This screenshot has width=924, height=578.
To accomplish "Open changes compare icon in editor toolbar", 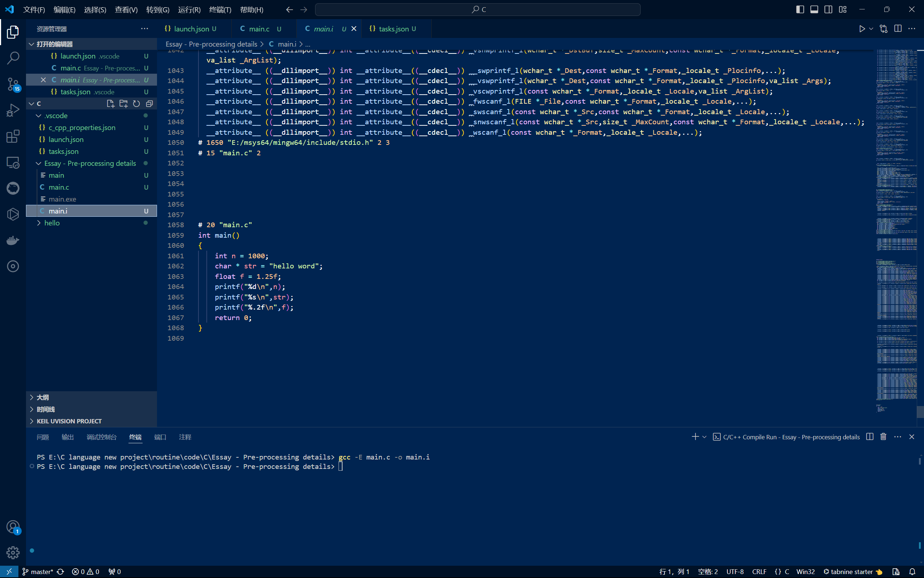I will pyautogui.click(x=884, y=29).
